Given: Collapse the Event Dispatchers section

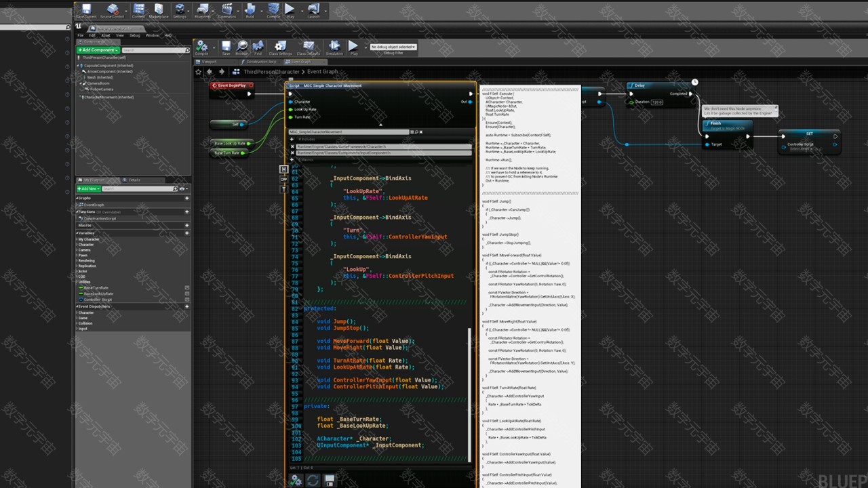Looking at the screenshot, I should coord(78,306).
